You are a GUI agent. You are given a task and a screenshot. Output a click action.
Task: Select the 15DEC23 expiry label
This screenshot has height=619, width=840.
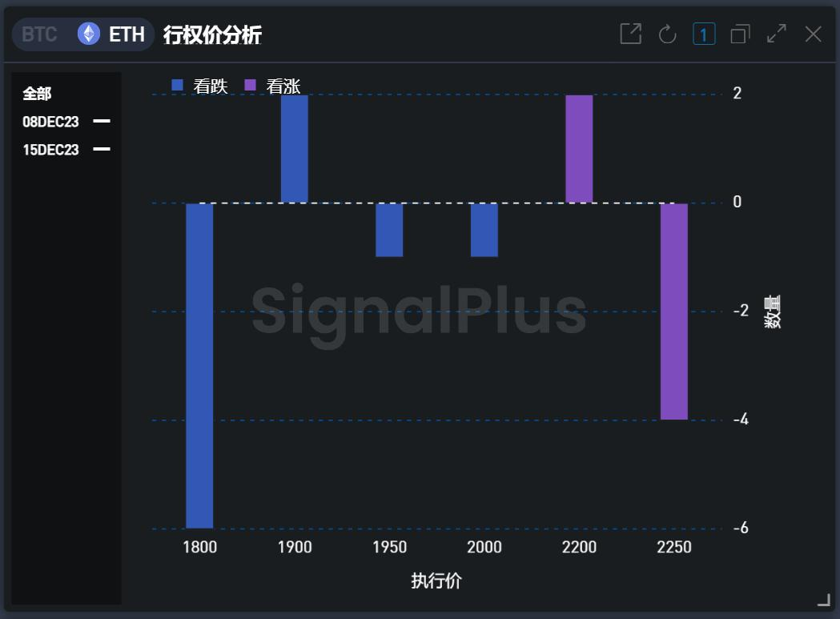point(50,150)
